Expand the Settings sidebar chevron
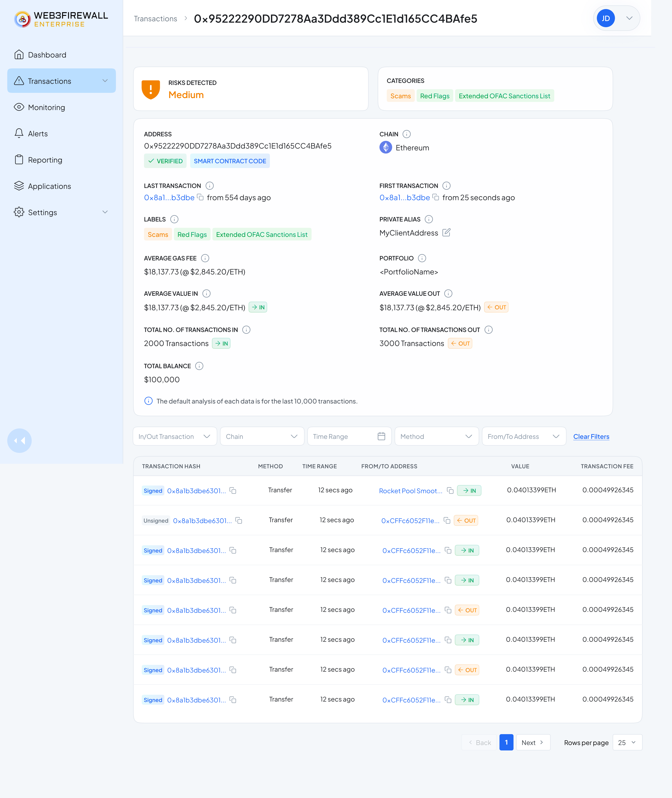The width and height of the screenshot is (672, 798). click(105, 212)
